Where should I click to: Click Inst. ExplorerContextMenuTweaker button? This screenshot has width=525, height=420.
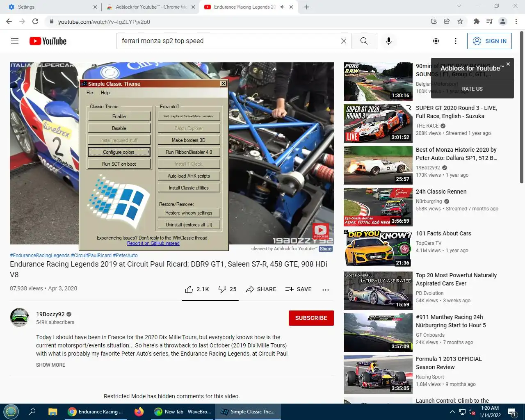pyautogui.click(x=189, y=116)
